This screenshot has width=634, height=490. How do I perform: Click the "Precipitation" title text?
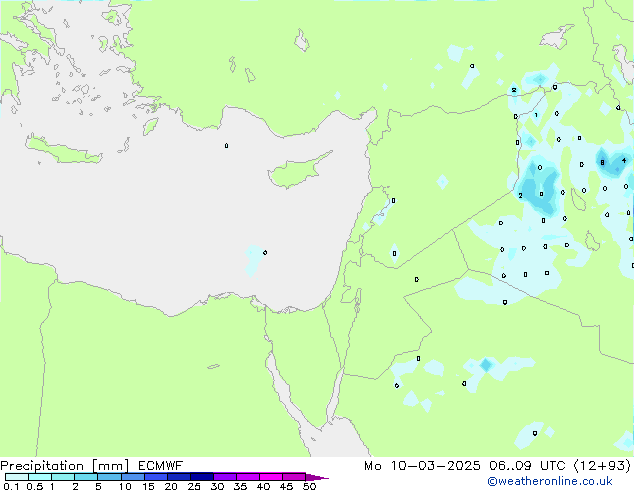click(x=42, y=466)
